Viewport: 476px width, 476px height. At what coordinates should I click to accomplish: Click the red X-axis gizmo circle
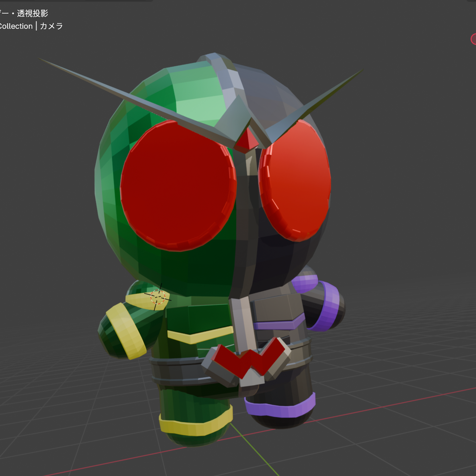click(473, 39)
